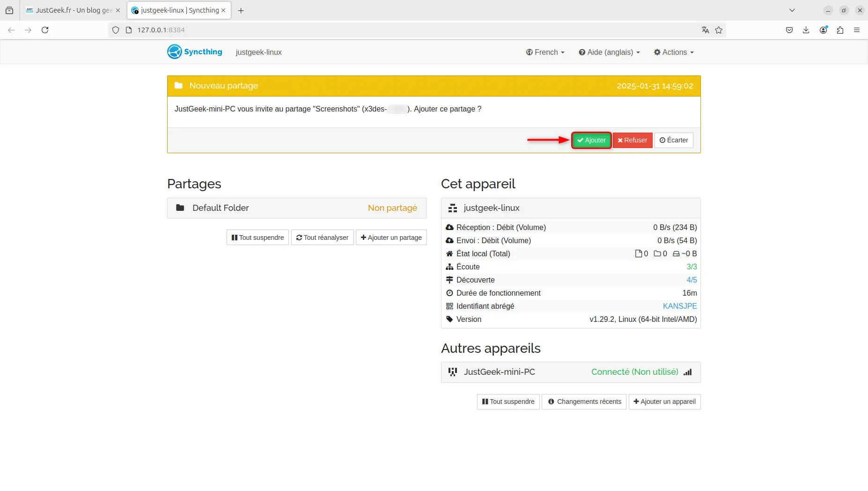Click the Identifiant abrégé QR code icon
The image size is (868, 491).
click(449, 306)
